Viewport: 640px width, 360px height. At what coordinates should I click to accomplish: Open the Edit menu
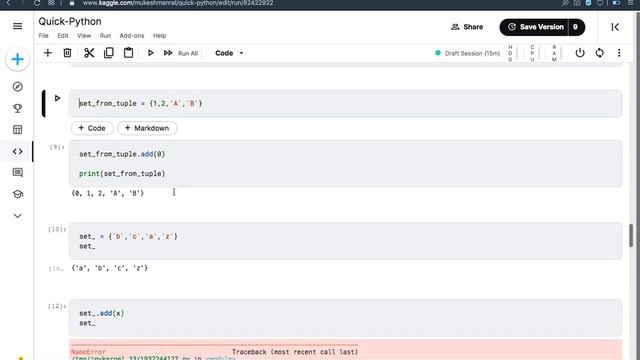click(63, 36)
